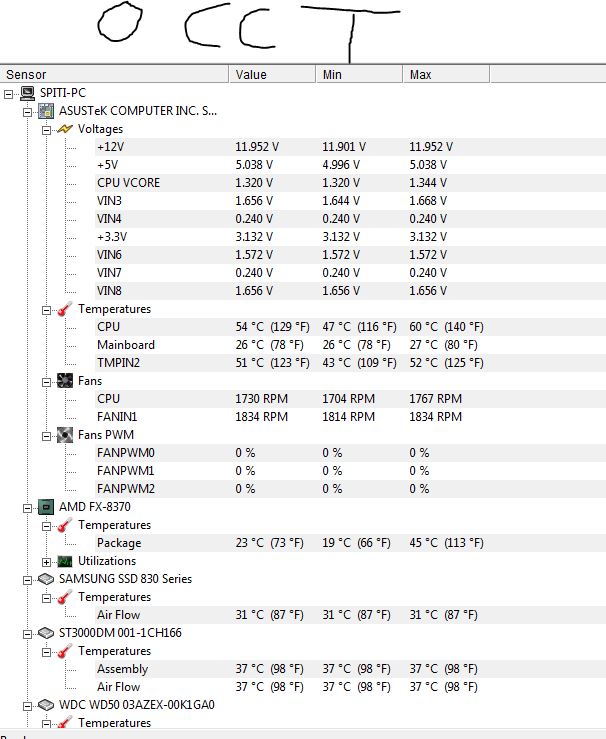Click the SPITI-PC computer icon

click(28, 93)
